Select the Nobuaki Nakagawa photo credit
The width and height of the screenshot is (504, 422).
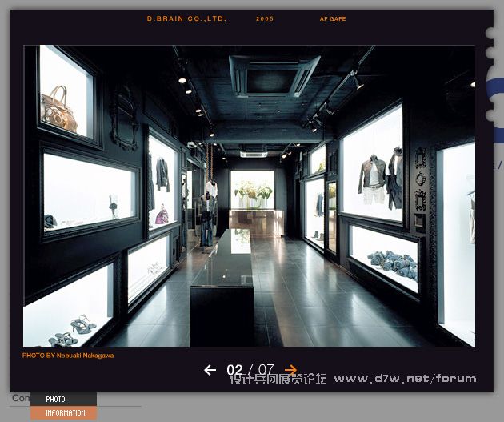tap(68, 356)
